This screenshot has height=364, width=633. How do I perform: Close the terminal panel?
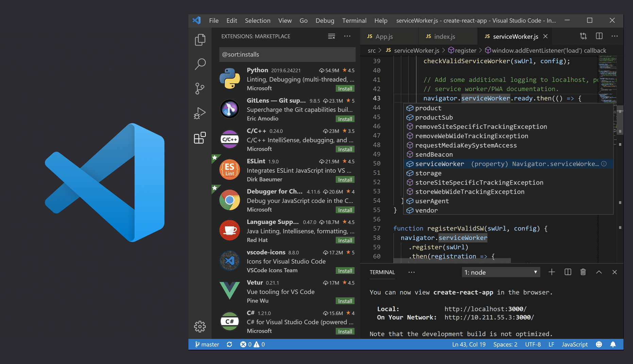[x=615, y=272]
